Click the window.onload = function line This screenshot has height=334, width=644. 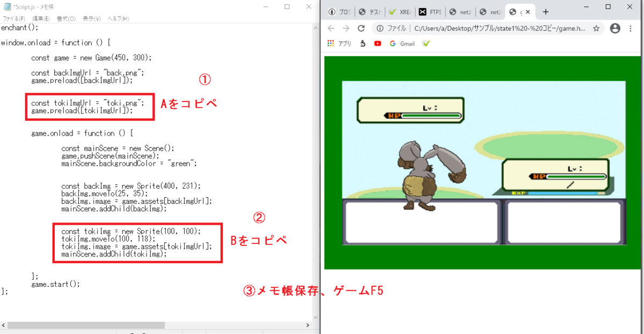[56, 42]
